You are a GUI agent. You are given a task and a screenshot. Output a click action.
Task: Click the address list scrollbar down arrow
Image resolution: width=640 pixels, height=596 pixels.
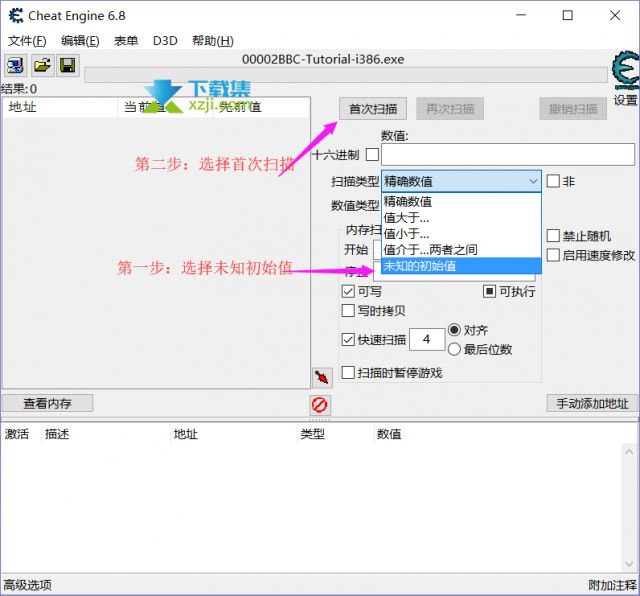click(x=629, y=564)
